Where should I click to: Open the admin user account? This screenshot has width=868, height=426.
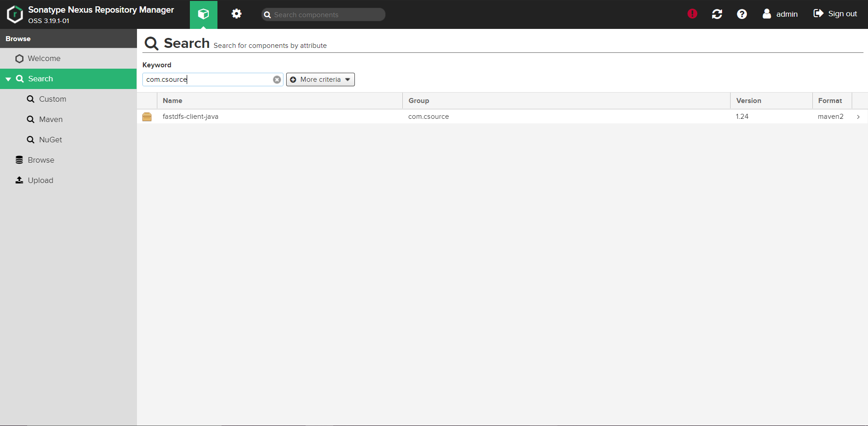[780, 14]
